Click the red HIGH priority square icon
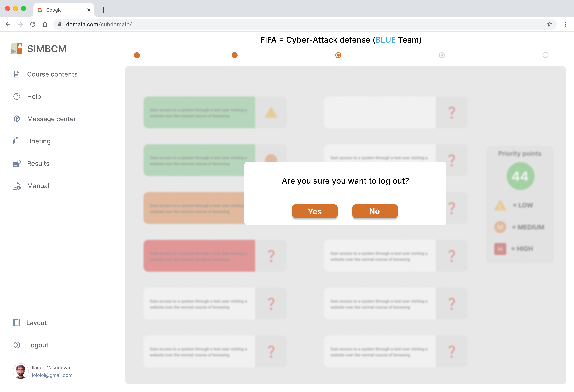The height and width of the screenshot is (392, 574). pyautogui.click(x=500, y=249)
